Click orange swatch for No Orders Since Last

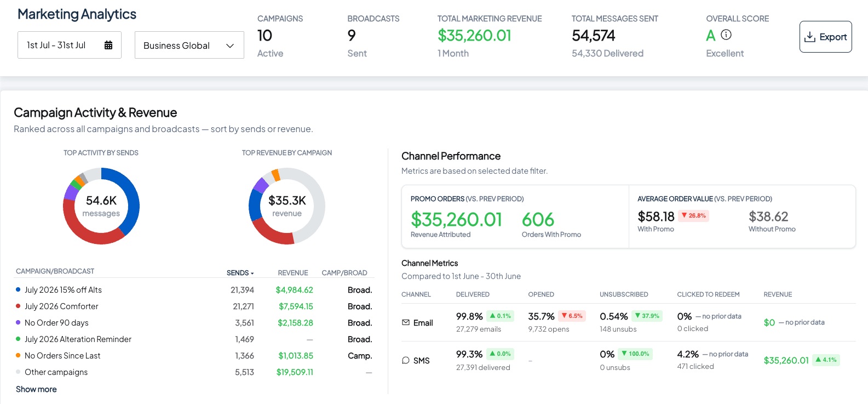click(x=18, y=355)
